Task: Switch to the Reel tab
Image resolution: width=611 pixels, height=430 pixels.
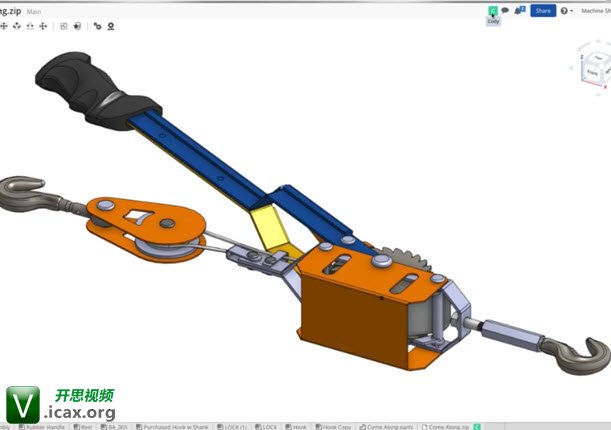Action: point(83,427)
